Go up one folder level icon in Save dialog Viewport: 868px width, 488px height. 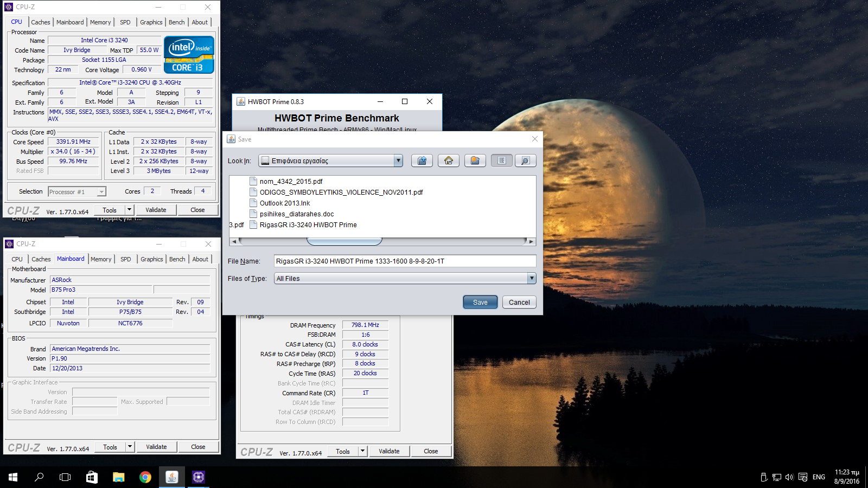click(x=422, y=160)
